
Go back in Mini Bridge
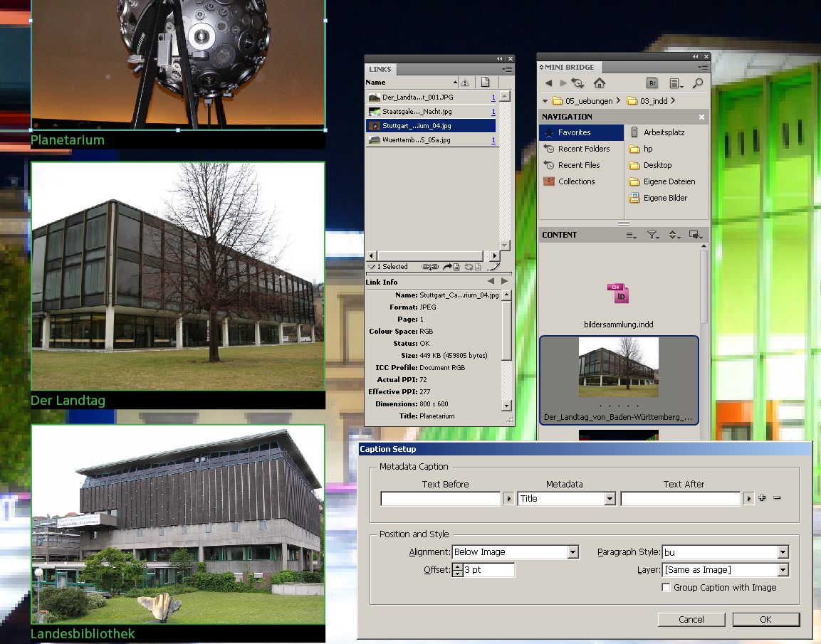coord(548,83)
